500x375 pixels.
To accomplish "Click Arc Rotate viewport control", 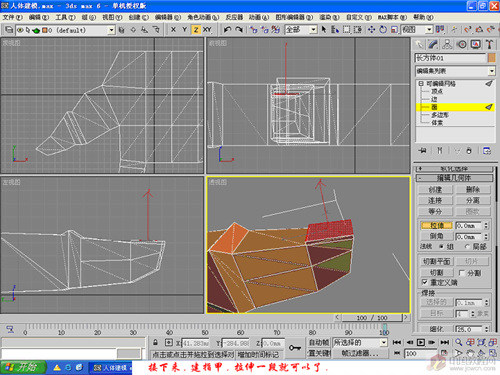I will [481, 353].
